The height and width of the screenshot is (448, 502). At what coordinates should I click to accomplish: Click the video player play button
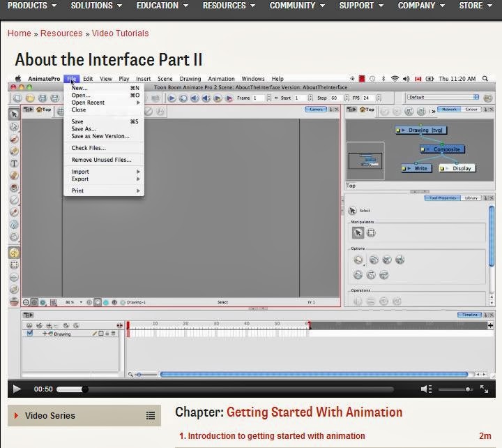pos(17,389)
